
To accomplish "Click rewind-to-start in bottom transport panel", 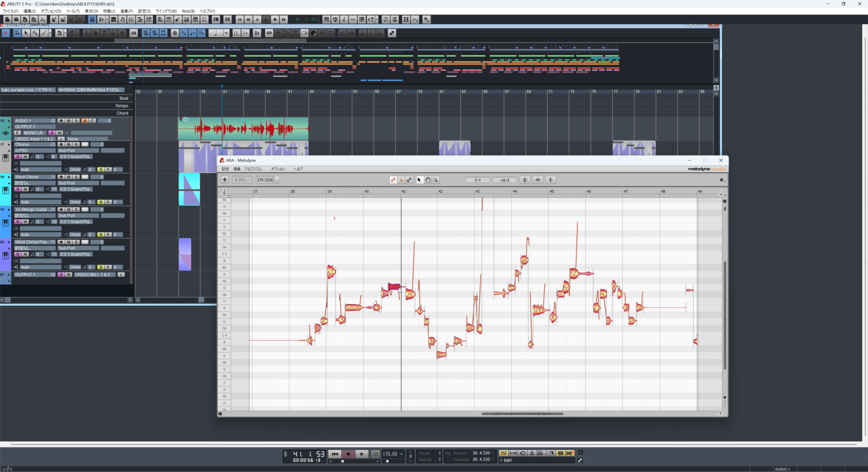I will 335,454.
